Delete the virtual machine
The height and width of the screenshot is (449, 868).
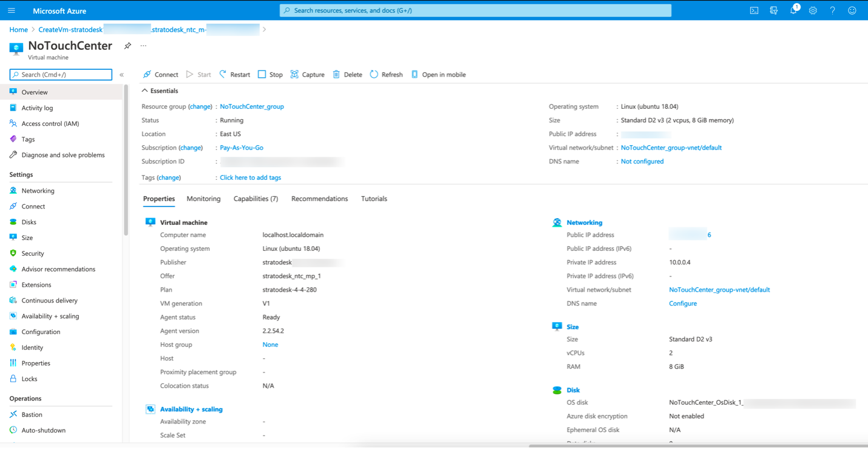(x=347, y=74)
